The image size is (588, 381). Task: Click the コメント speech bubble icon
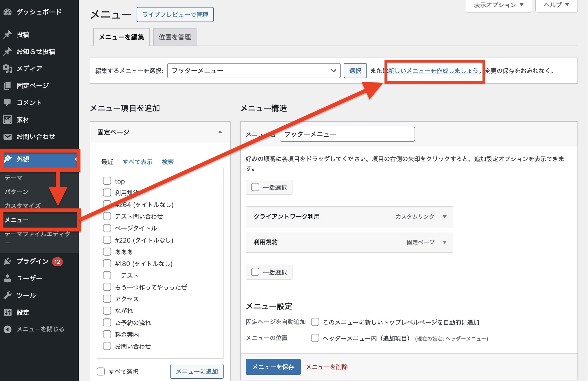point(8,102)
